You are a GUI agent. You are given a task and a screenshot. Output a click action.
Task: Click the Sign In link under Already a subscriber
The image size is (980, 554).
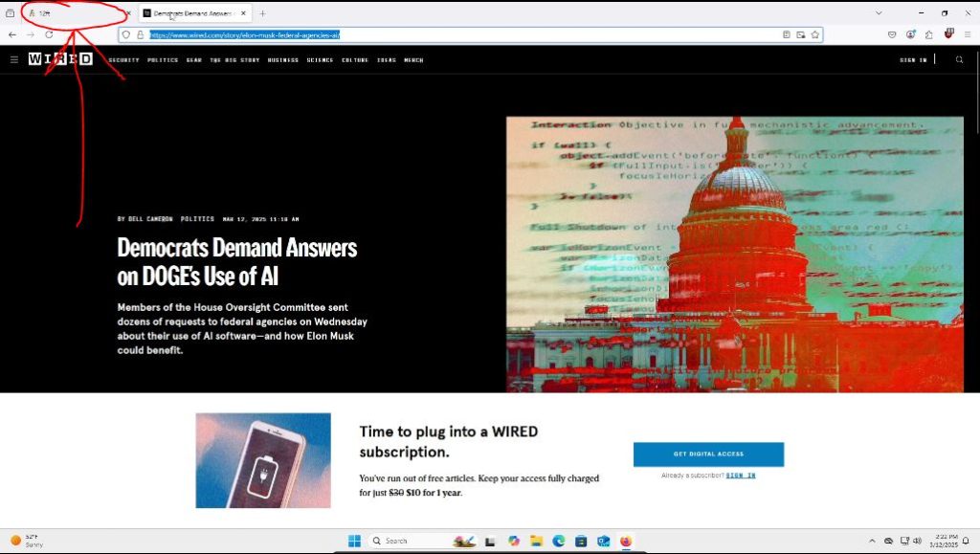pyautogui.click(x=741, y=476)
